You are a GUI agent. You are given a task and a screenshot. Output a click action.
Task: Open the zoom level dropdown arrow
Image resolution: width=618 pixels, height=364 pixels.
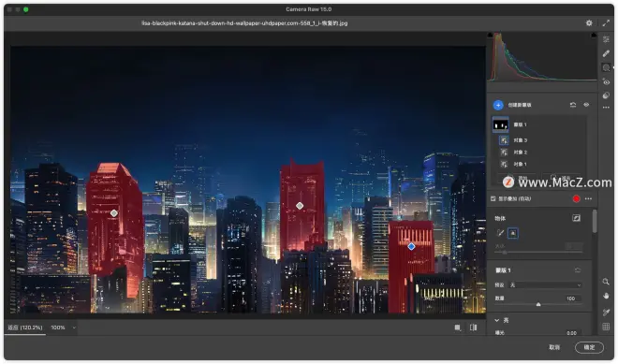[x=74, y=328]
